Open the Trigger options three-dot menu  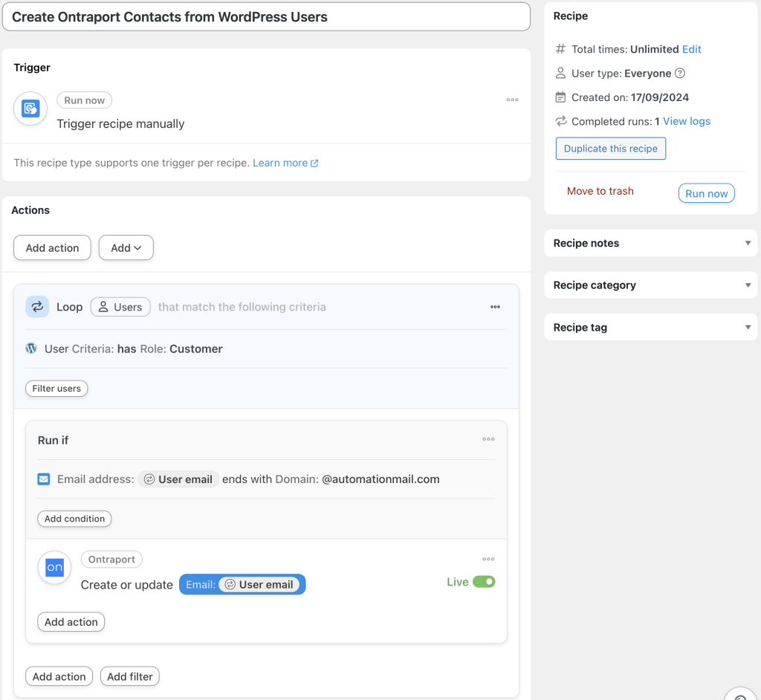[x=512, y=100]
